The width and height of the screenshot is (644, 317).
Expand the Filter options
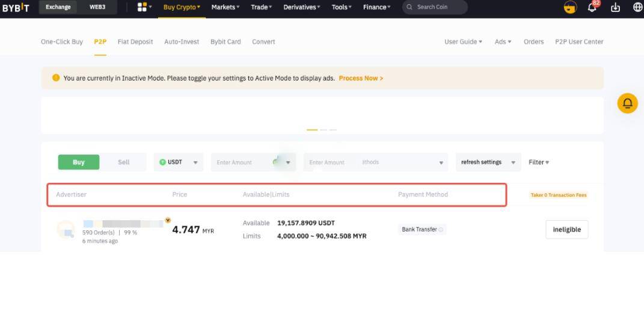(538, 162)
